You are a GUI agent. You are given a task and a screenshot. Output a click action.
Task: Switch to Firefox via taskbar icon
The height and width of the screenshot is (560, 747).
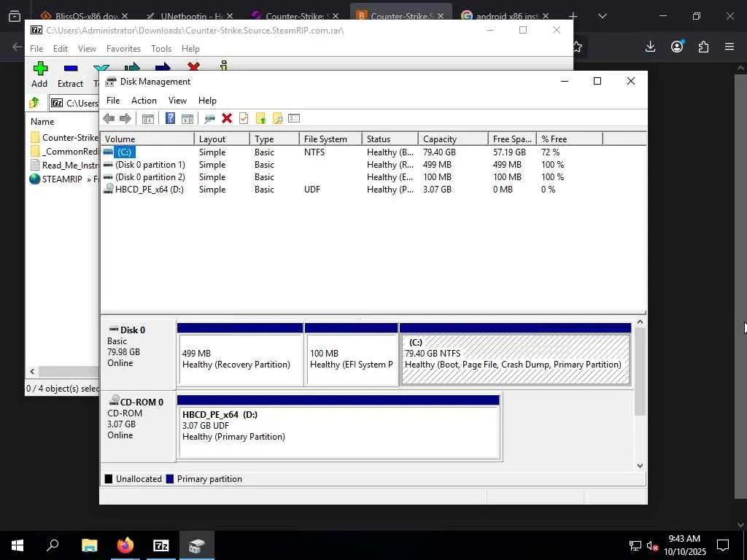pos(125,545)
